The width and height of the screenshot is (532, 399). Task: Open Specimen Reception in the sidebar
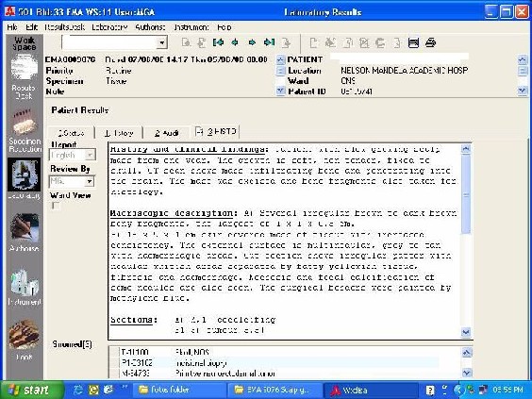point(25,123)
